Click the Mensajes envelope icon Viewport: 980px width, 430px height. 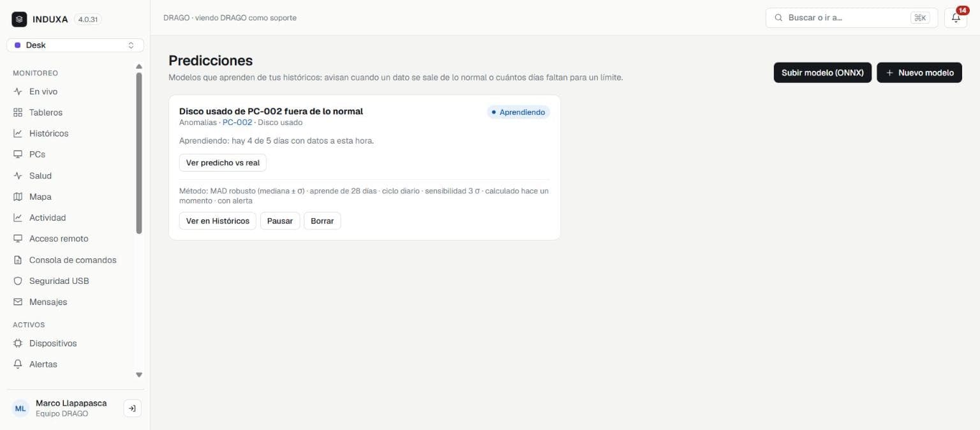coord(18,302)
